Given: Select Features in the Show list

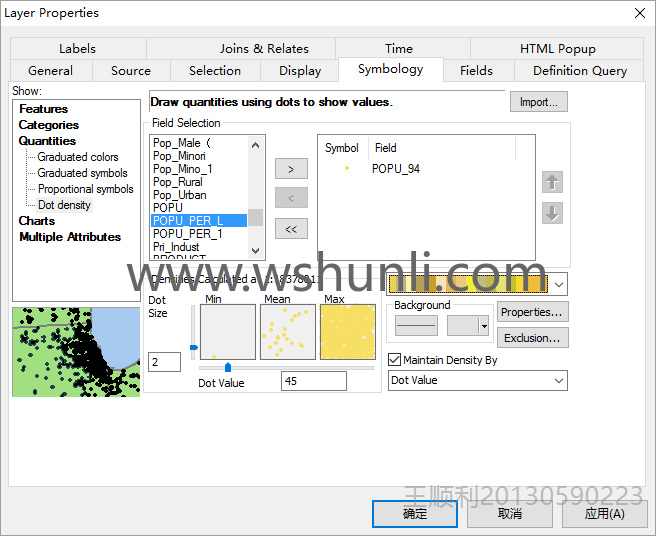Looking at the screenshot, I should 44,109.
